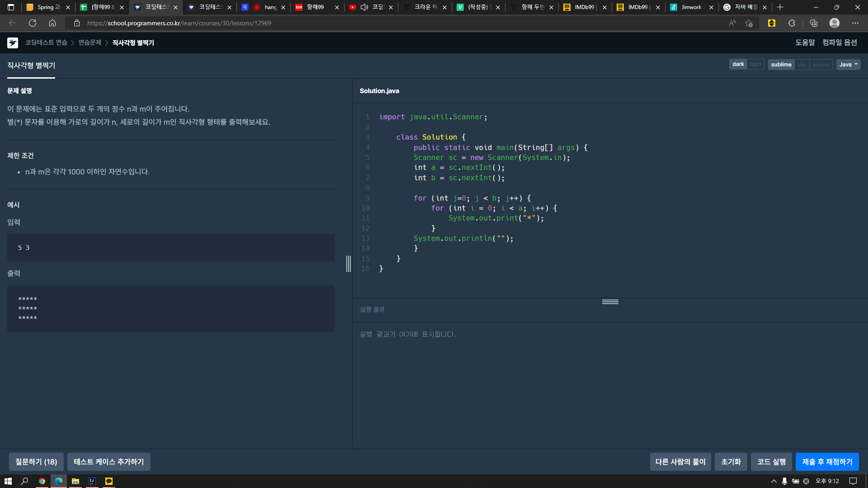This screenshot has height=488, width=868.
Task: Open 연습문제 breadcrumb link
Action: coord(90,42)
